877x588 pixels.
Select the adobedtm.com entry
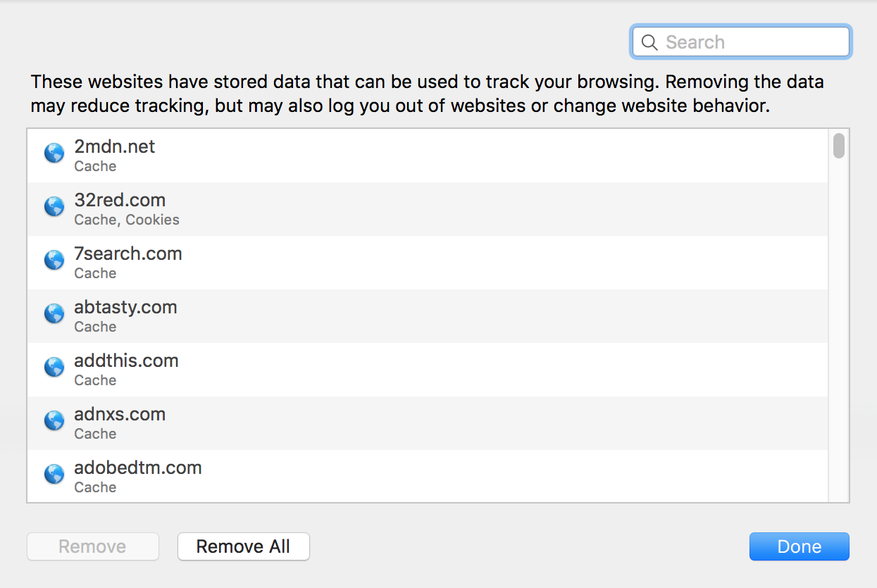pos(428,476)
